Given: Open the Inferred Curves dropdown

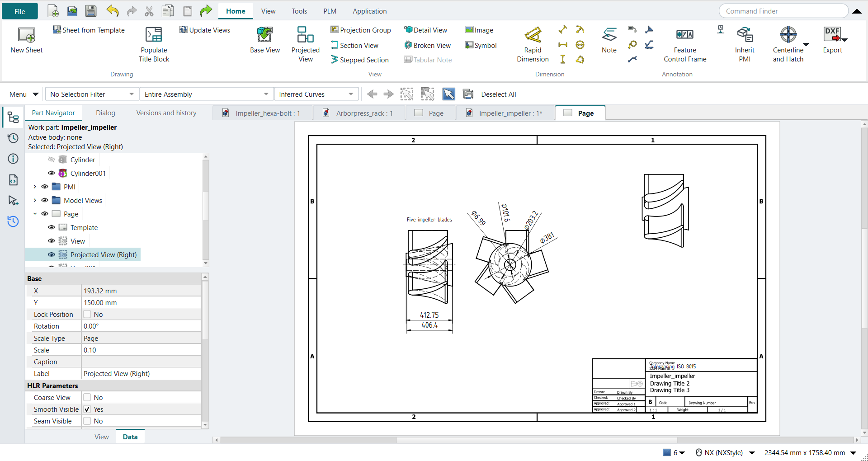Looking at the screenshot, I should click(316, 94).
